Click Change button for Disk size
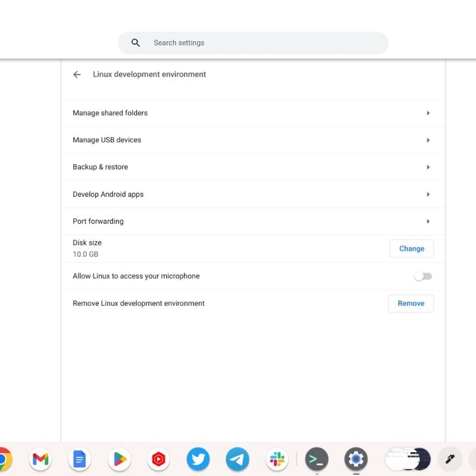The height and width of the screenshot is (476, 476). pos(412,249)
